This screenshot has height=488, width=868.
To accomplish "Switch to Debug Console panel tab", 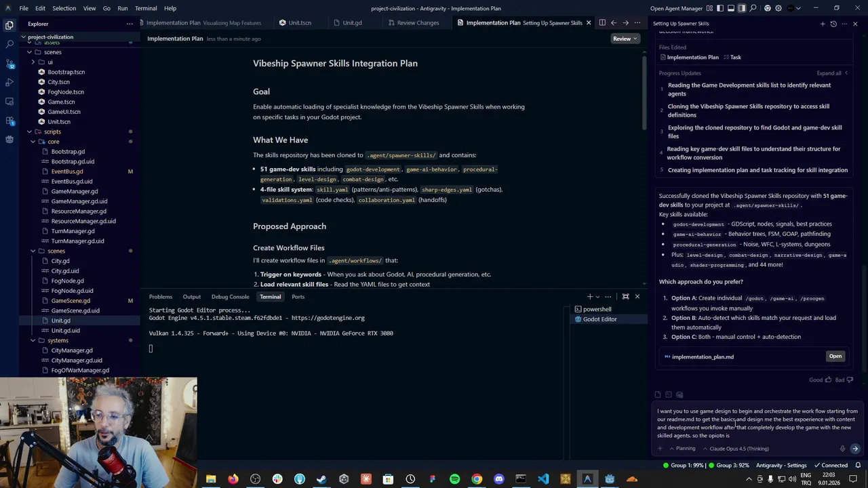I will click(x=230, y=297).
